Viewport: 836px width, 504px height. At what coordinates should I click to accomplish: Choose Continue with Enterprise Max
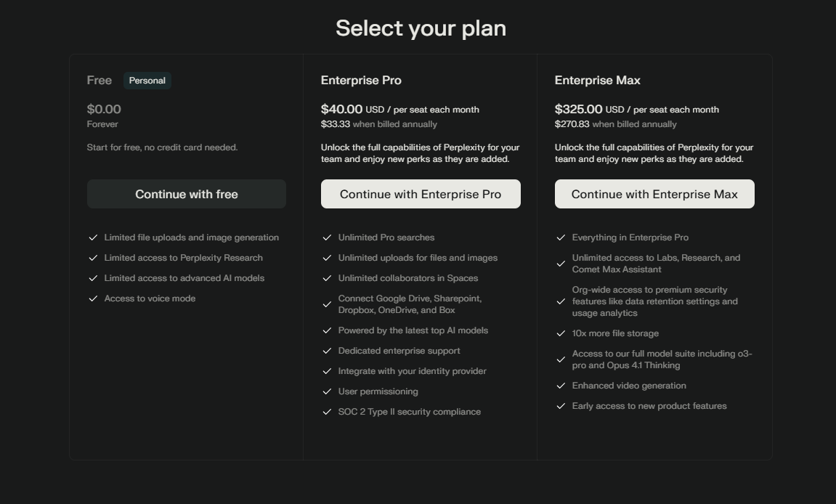pyautogui.click(x=654, y=194)
